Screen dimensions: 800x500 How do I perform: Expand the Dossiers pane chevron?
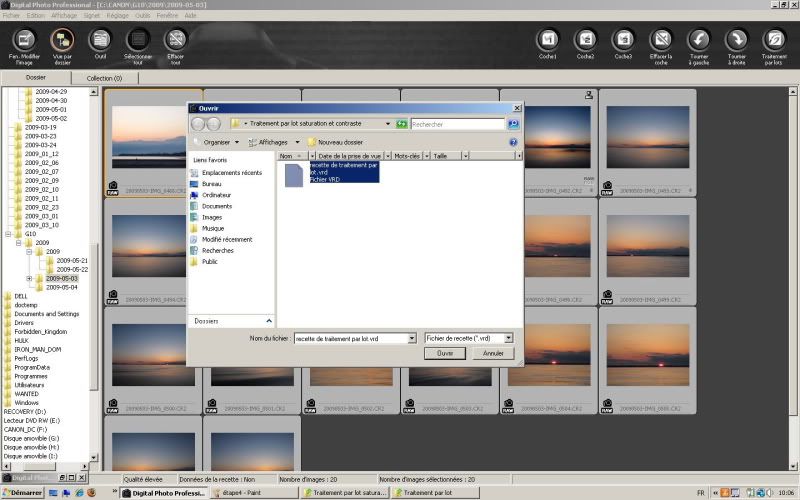269,321
